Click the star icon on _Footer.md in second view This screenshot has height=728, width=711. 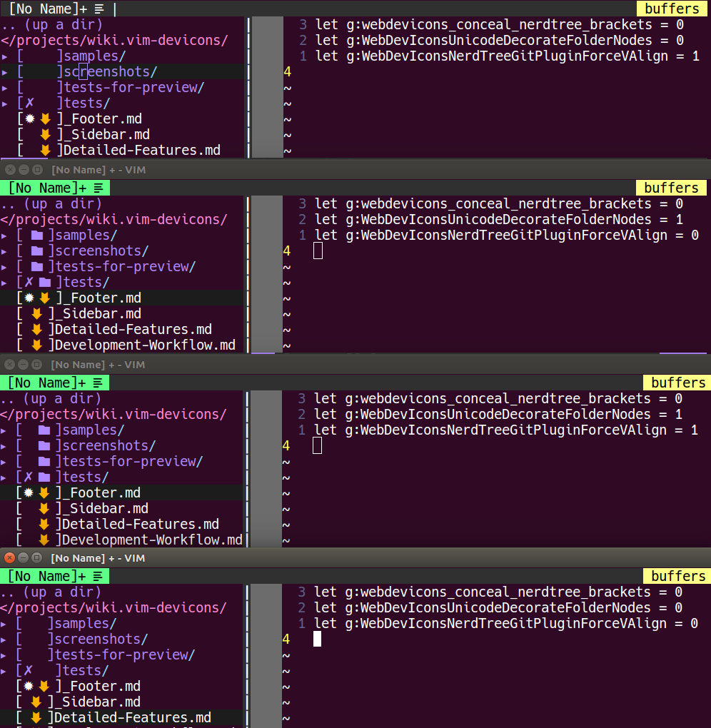pos(29,298)
